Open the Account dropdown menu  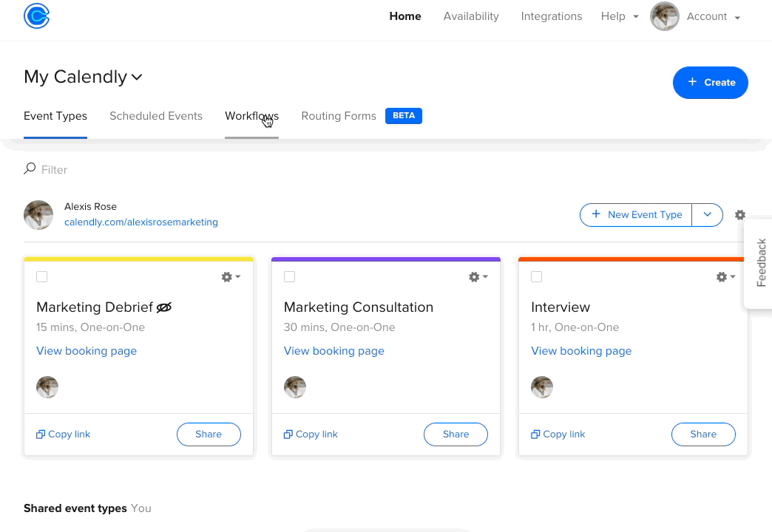714,17
